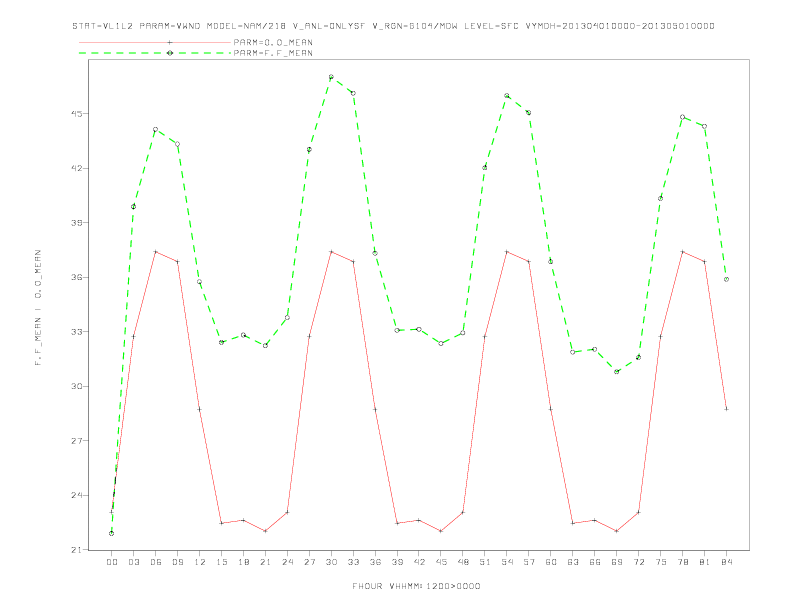The width and height of the screenshot is (792, 612).
Task: Click the red O.O_MEAN marker at hour 78
Action: [682, 251]
